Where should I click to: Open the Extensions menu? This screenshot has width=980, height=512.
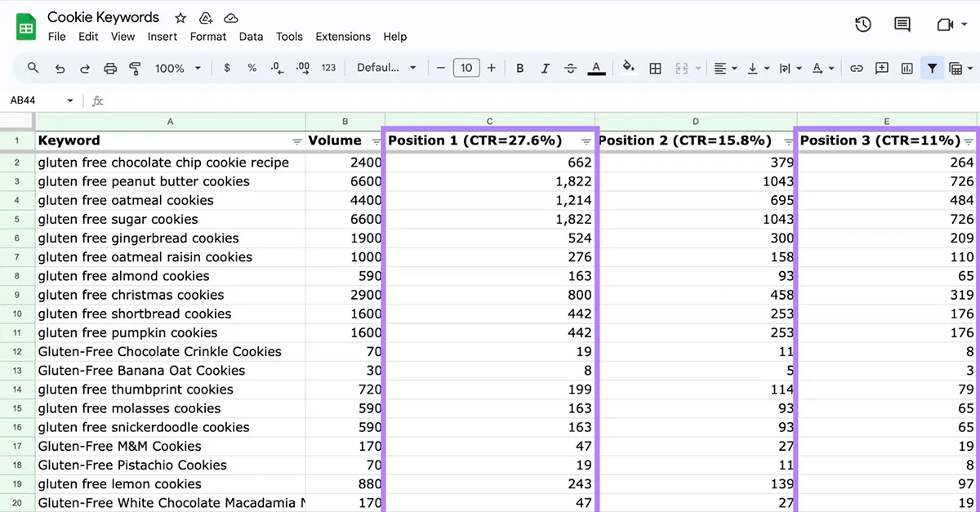coord(343,37)
